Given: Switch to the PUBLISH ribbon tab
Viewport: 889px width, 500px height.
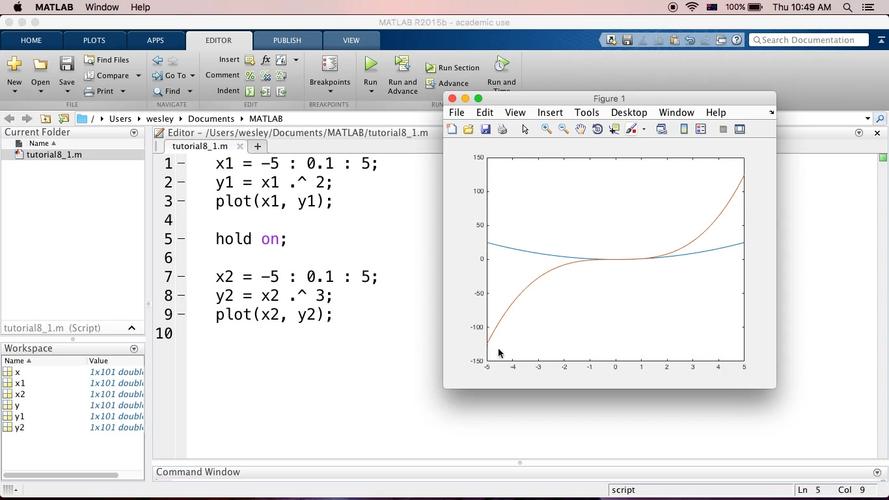Looking at the screenshot, I should (286, 41).
